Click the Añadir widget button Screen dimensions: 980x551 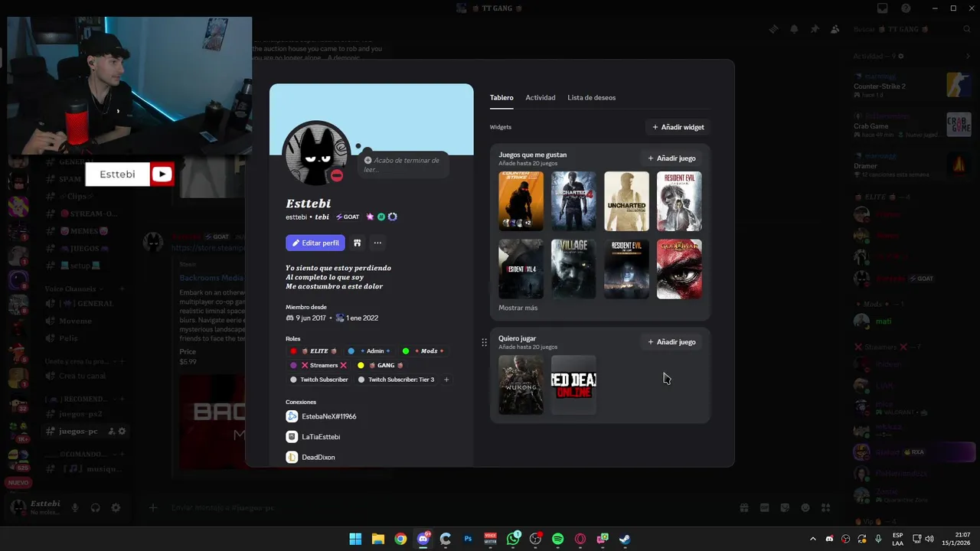pos(678,127)
